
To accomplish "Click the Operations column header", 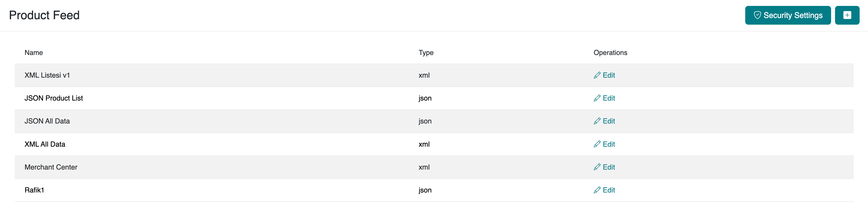I will [610, 53].
